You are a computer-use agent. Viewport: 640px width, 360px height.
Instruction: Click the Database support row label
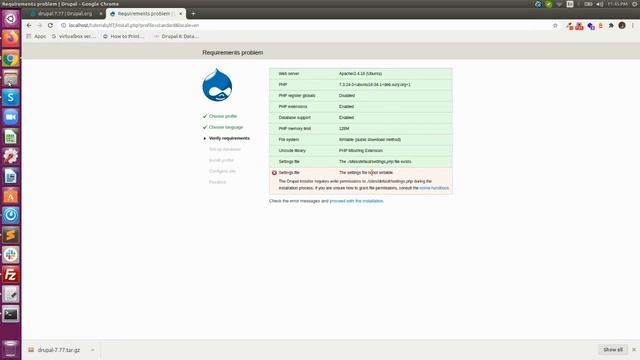pyautogui.click(x=295, y=118)
